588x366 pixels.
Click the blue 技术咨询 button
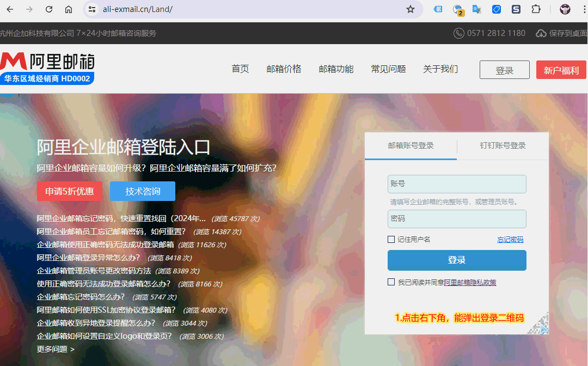tap(143, 191)
